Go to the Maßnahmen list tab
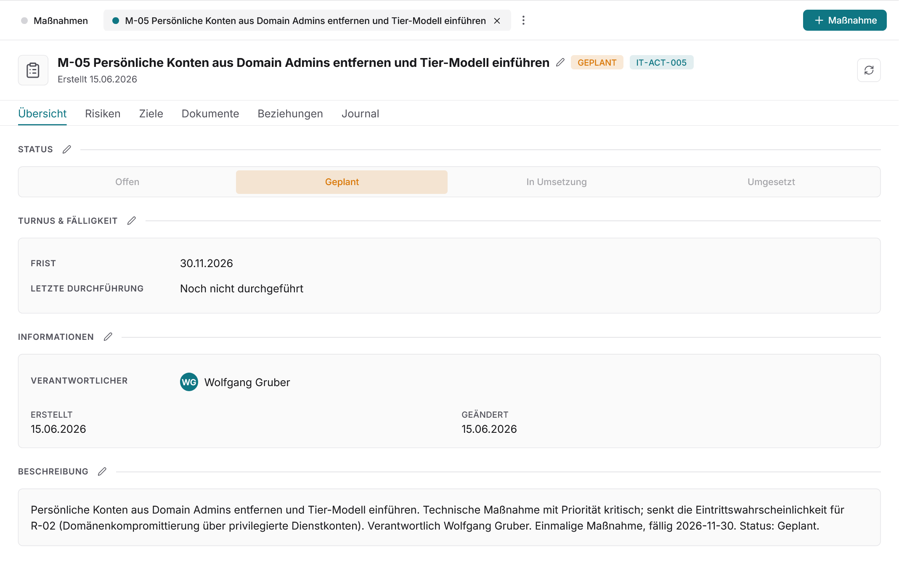The height and width of the screenshot is (588, 899). 55,21
